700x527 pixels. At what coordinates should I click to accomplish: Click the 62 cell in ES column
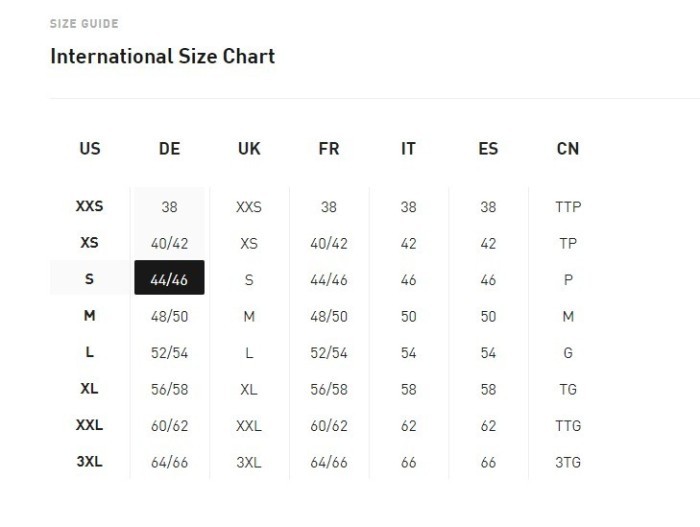coord(488,426)
